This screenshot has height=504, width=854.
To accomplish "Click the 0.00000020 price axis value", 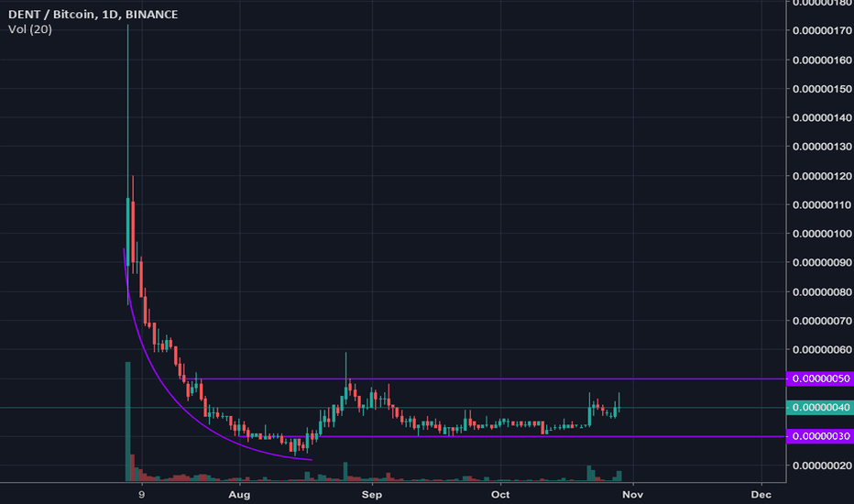I will point(822,466).
